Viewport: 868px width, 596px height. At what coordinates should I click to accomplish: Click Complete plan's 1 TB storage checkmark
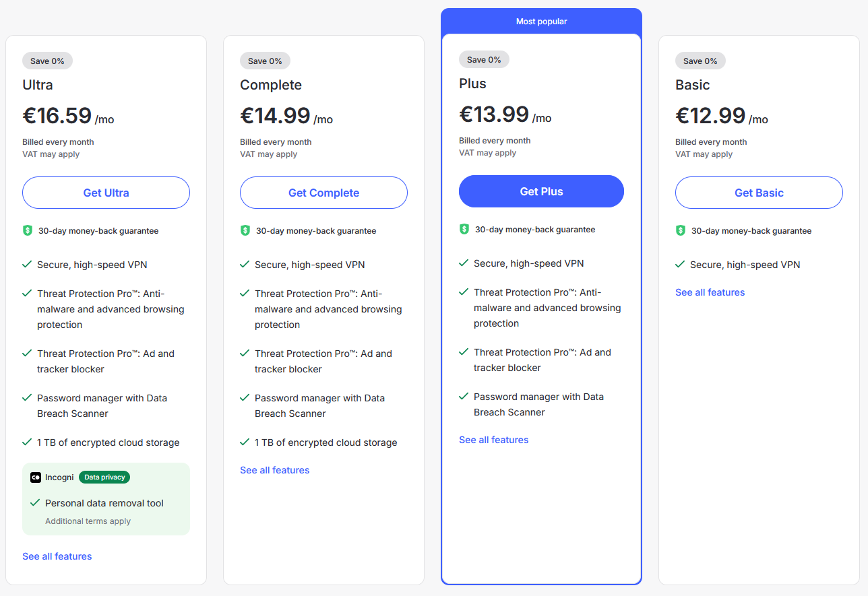pyautogui.click(x=245, y=442)
